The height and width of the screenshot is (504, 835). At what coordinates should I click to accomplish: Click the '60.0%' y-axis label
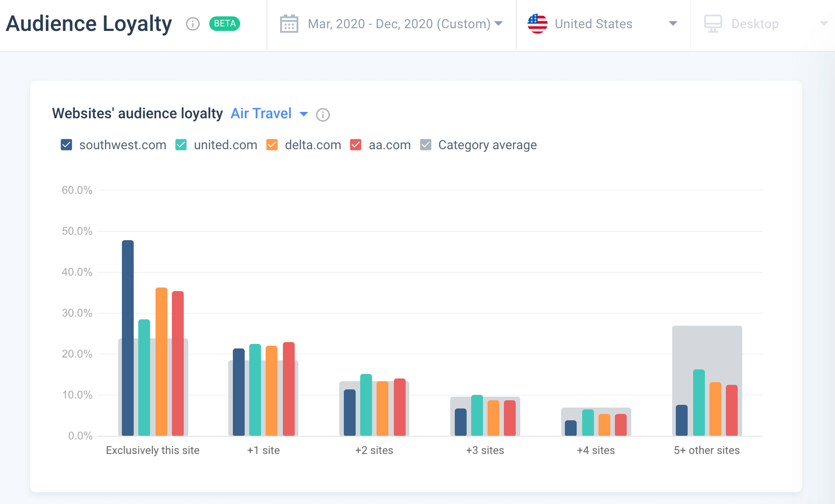click(77, 190)
